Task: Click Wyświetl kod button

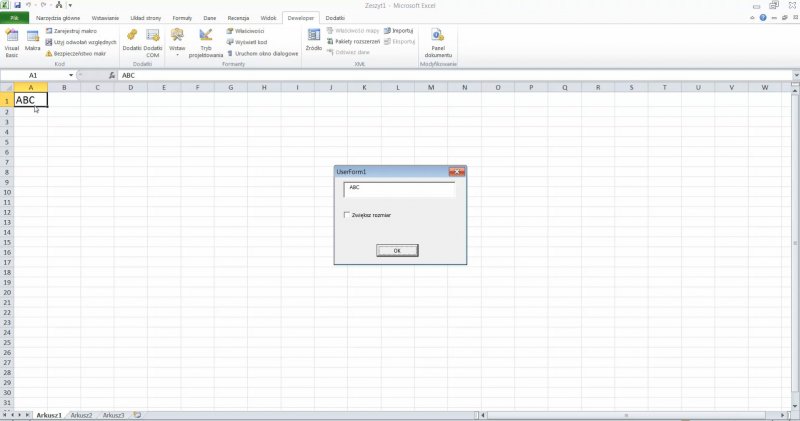Action: (248, 42)
